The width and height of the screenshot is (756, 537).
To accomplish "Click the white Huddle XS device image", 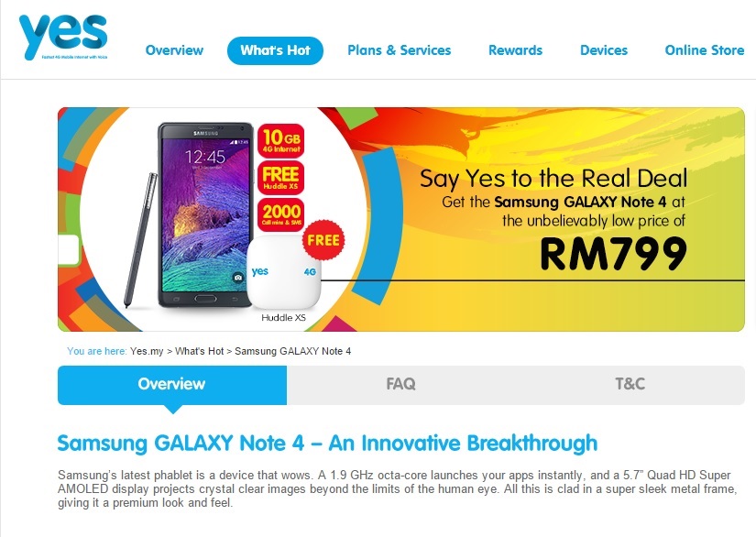I will point(284,272).
